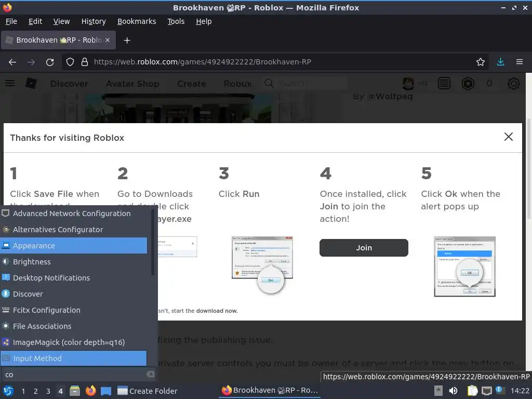The image size is (532, 399).
Task: Switch to workspace 2
Action: 36,391
